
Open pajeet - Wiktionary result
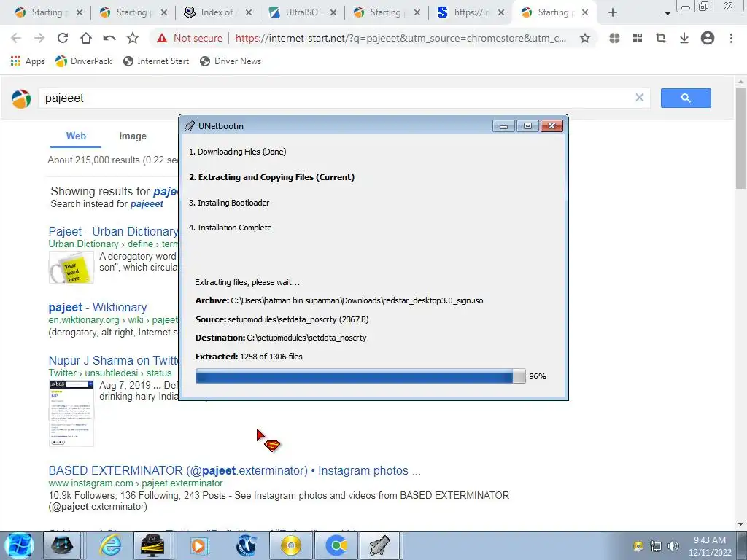(x=98, y=307)
